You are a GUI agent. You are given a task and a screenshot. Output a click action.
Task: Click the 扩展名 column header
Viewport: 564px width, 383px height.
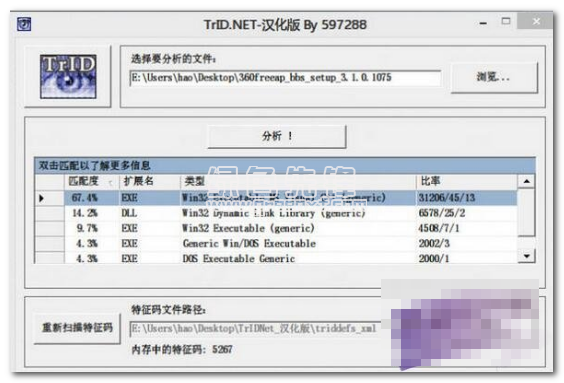point(149,181)
